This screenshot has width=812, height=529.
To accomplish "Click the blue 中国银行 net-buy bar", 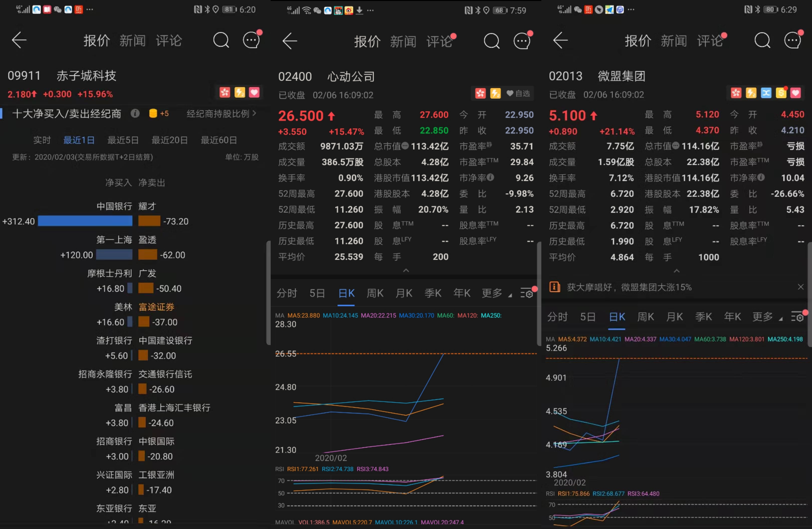I will (85, 221).
